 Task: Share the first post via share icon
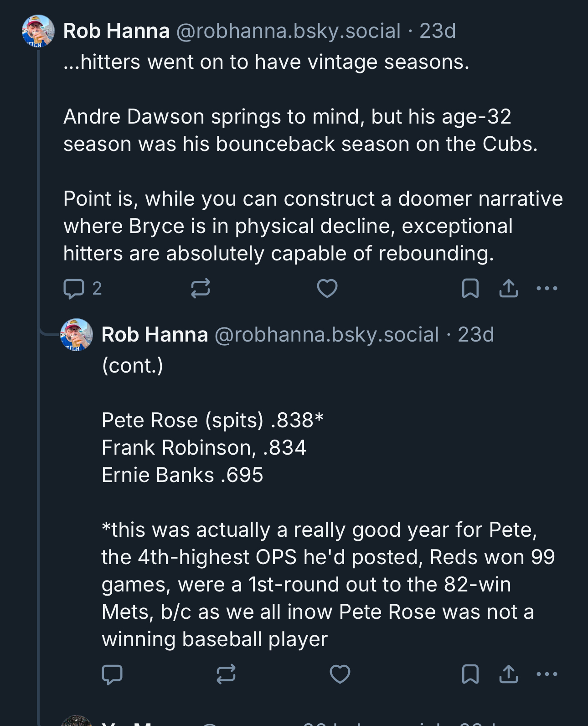click(508, 289)
